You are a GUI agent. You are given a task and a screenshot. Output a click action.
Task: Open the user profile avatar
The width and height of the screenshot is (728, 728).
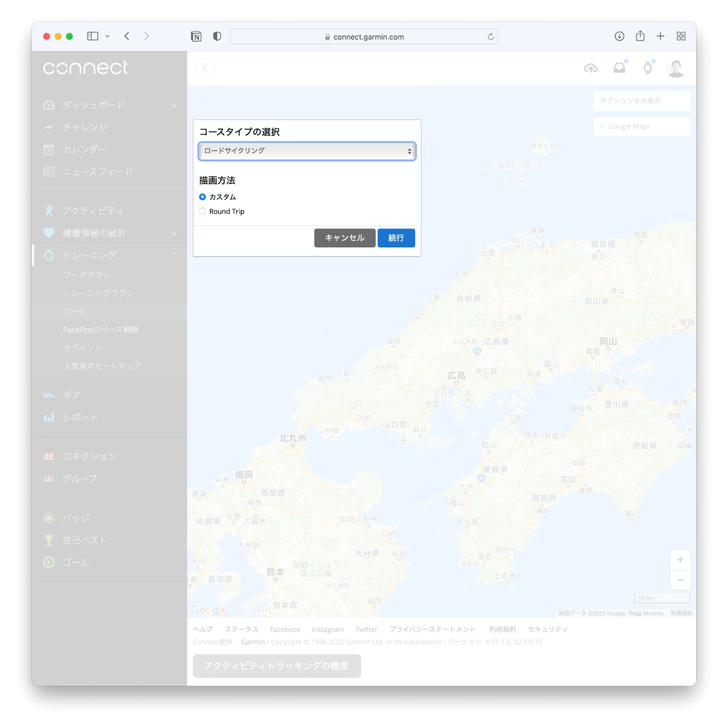pyautogui.click(x=676, y=68)
